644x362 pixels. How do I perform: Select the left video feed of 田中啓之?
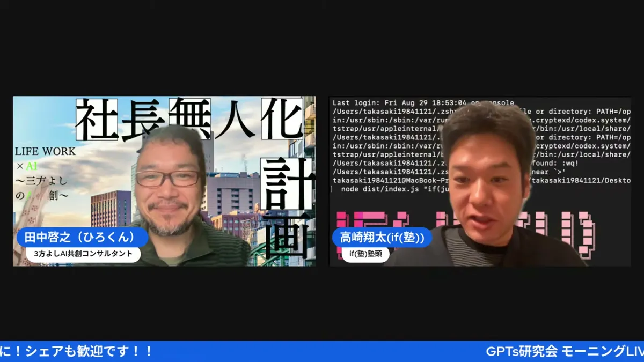pos(164,181)
